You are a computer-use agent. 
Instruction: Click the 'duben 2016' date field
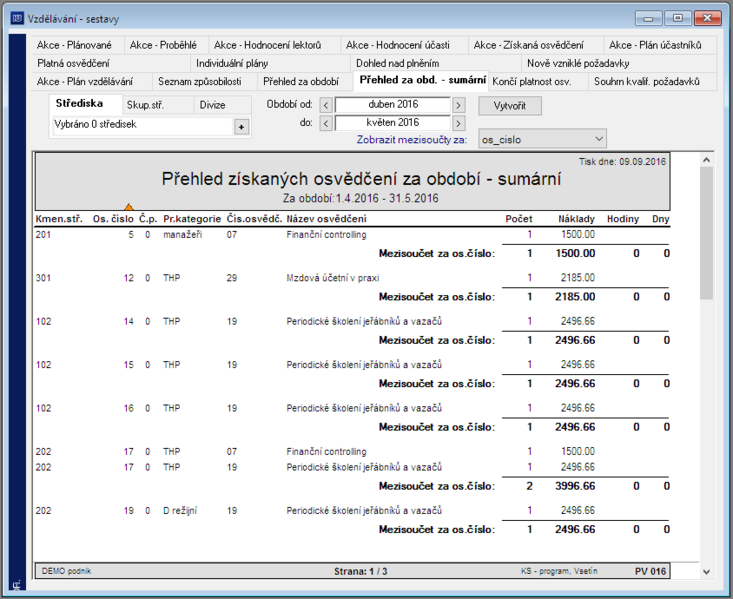click(393, 105)
